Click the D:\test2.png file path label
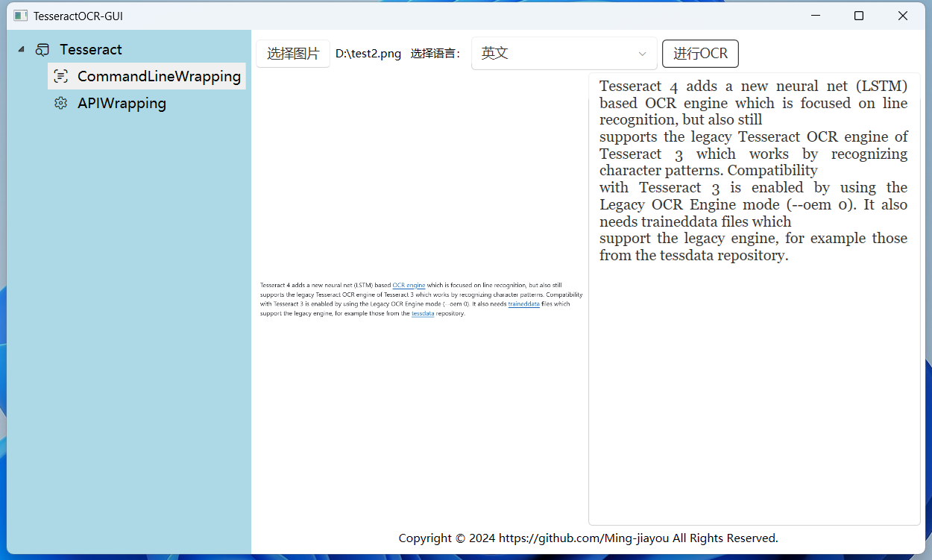The height and width of the screenshot is (560, 932). [x=368, y=54]
